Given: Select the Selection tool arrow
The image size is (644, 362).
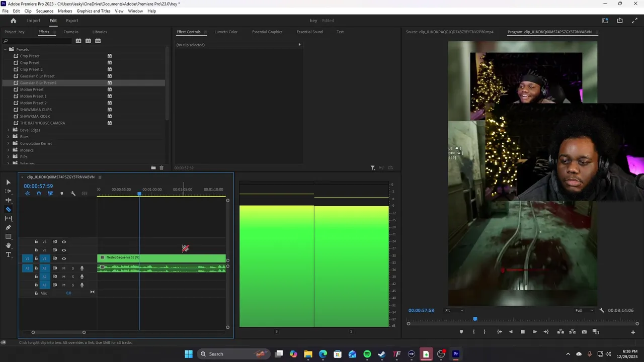Looking at the screenshot, I should tap(8, 182).
